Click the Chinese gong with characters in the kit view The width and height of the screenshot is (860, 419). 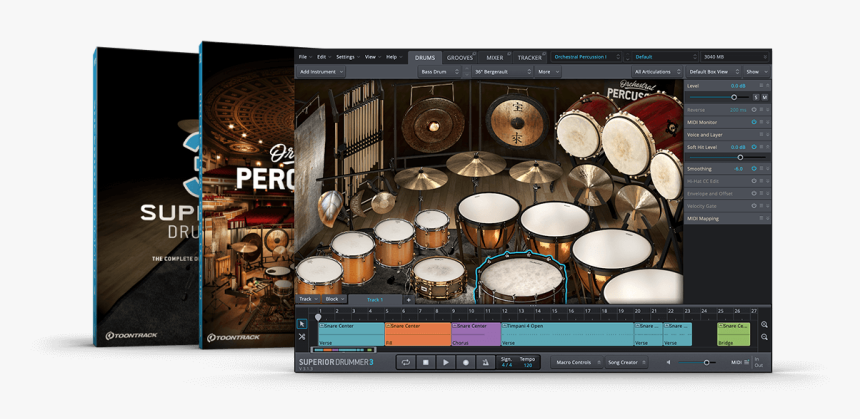click(517, 122)
